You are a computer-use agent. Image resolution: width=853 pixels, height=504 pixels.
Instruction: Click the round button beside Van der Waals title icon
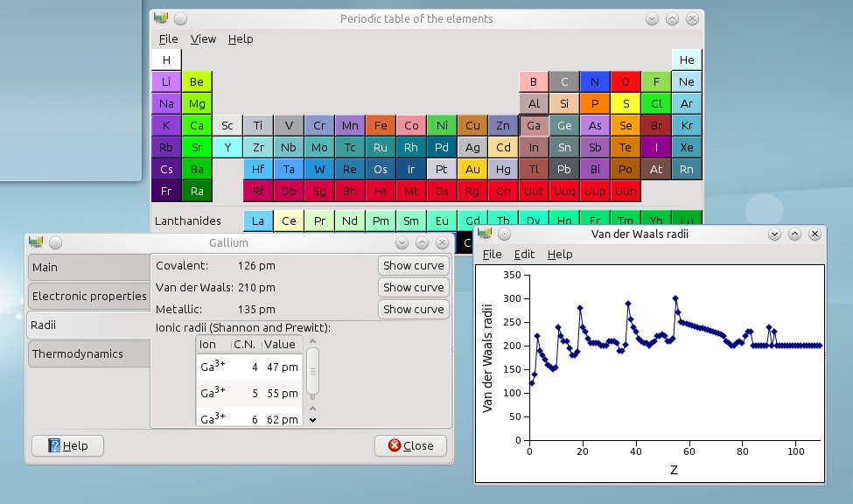504,234
